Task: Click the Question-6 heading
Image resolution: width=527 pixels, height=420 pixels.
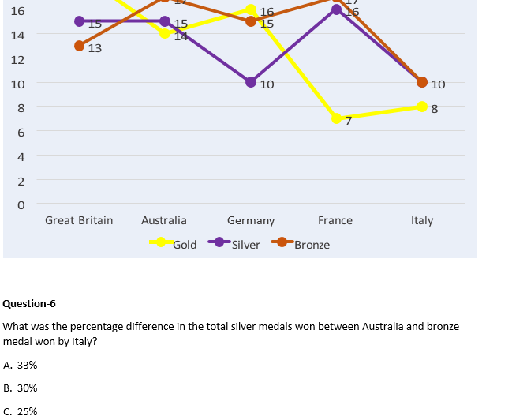Action: click(x=30, y=303)
